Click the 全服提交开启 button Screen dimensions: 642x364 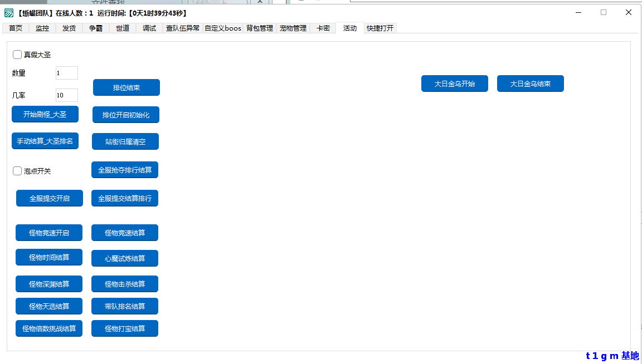[x=49, y=198]
